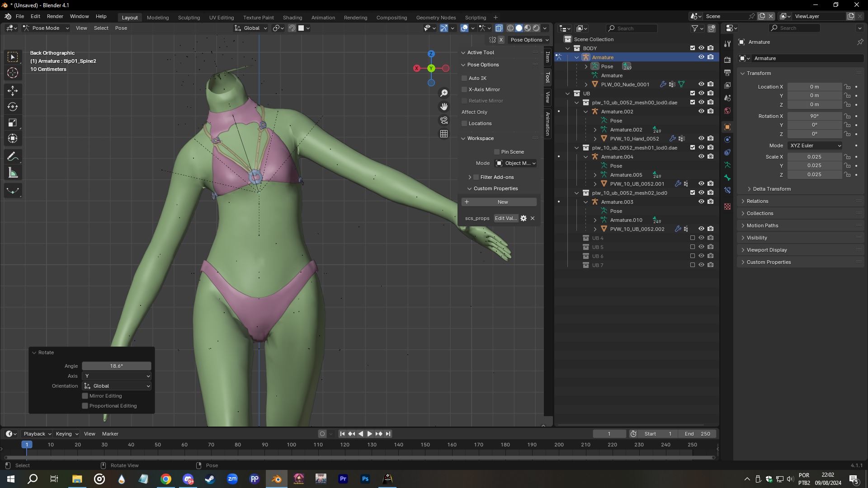Enable the Auto IK checkbox

pyautogui.click(x=464, y=78)
